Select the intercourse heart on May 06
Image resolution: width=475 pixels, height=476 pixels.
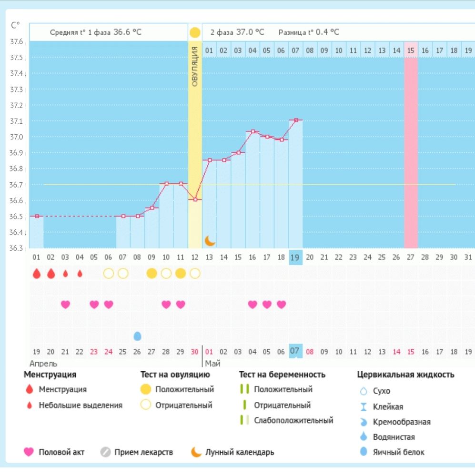pos(282,304)
